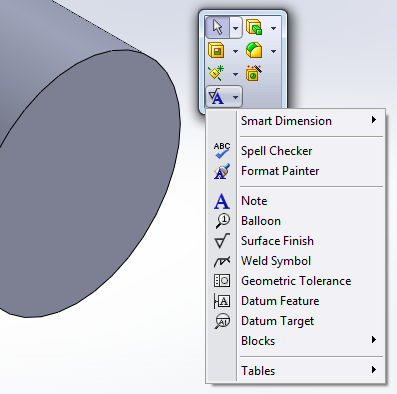This screenshot has height=394, width=397.
Task: Open dropdown arrow beside the fillet icon
Action: pos(273,51)
